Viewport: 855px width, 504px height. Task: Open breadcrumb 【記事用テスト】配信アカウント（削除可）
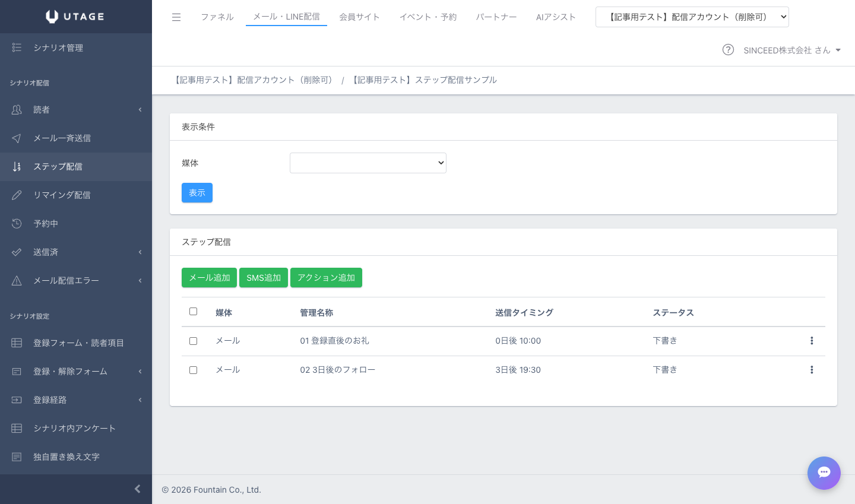point(253,80)
